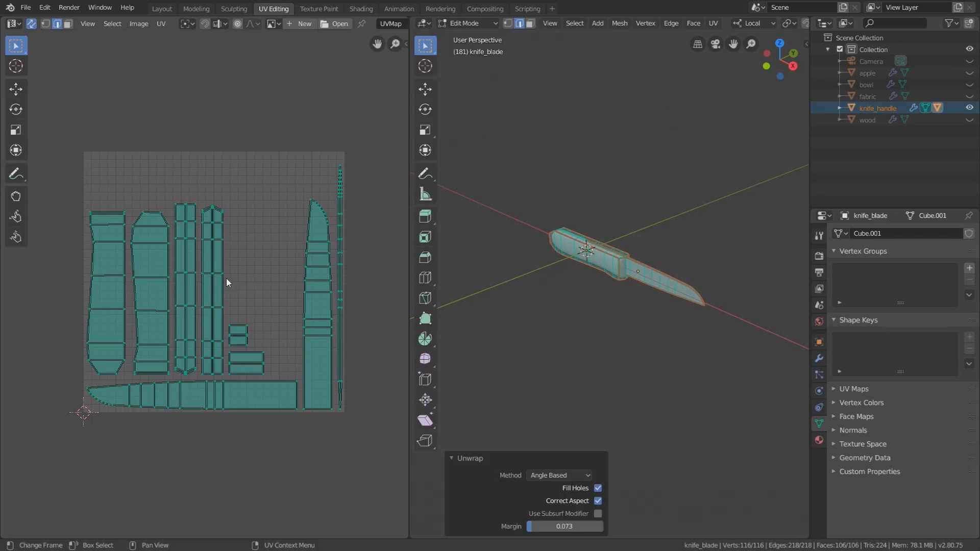Select the Cursor tool icon
This screenshot has width=980, height=551.
[15, 65]
